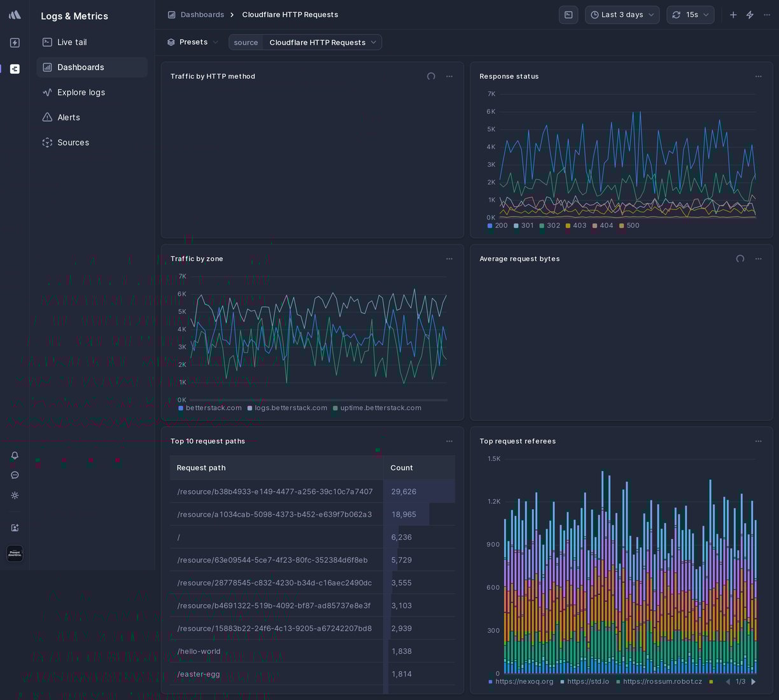Click the Logs & Metrics icon in left rail
The image size is (779, 700).
14,69
